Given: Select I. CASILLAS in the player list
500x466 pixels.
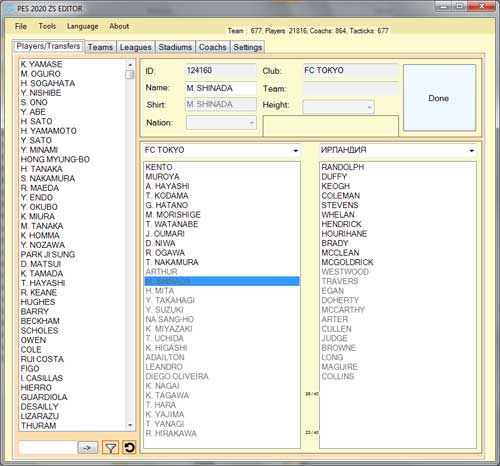Looking at the screenshot, I should (x=42, y=378).
